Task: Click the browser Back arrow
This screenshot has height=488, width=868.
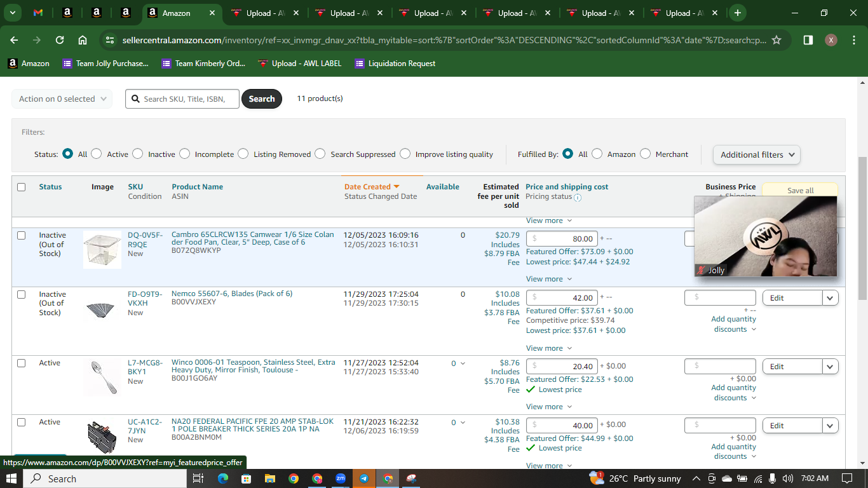Action: click(15, 40)
